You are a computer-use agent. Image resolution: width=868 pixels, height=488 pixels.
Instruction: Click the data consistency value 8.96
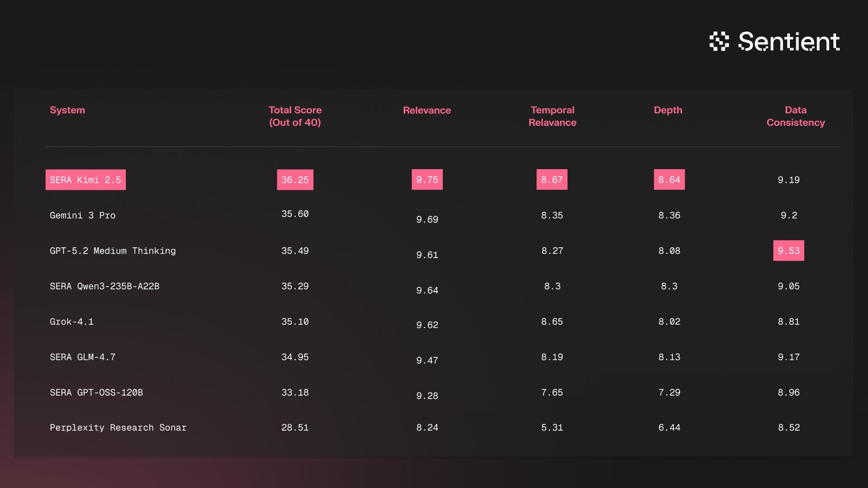click(x=789, y=393)
